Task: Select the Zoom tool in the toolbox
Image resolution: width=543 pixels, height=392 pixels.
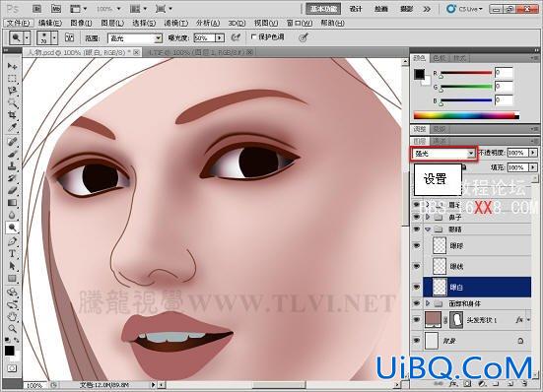Action: coord(12,328)
